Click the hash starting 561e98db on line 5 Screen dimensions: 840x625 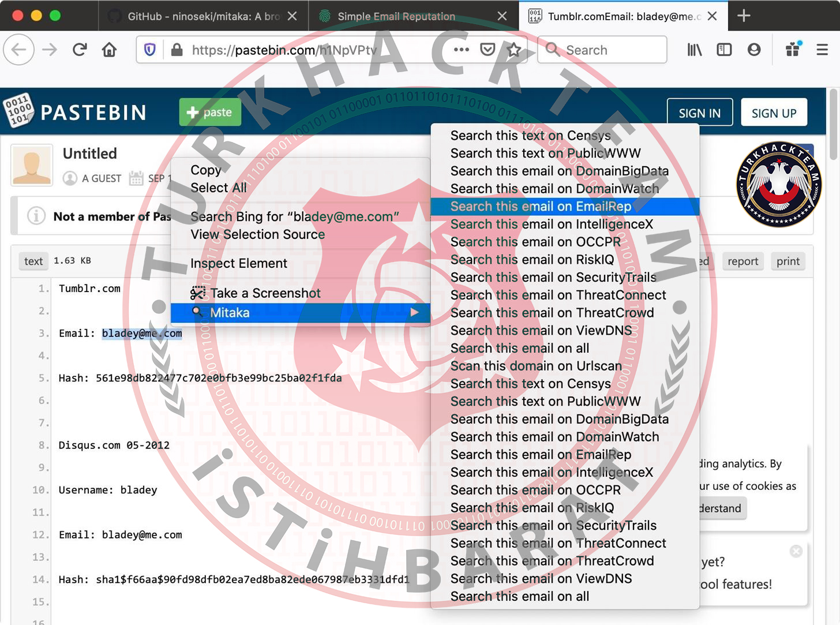click(219, 378)
